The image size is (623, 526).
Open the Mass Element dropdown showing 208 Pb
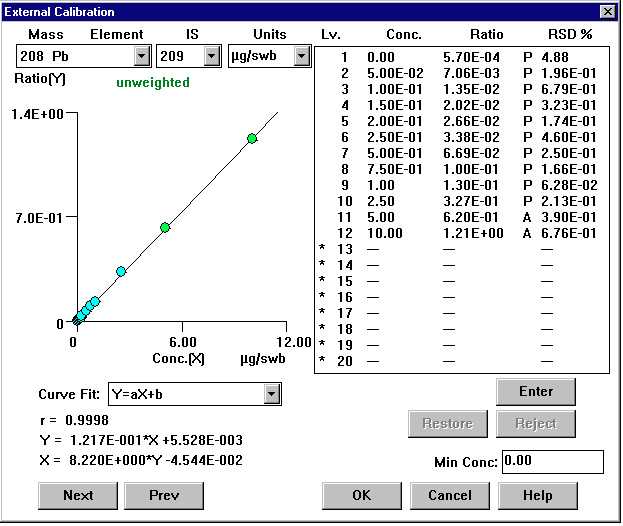coord(141,56)
